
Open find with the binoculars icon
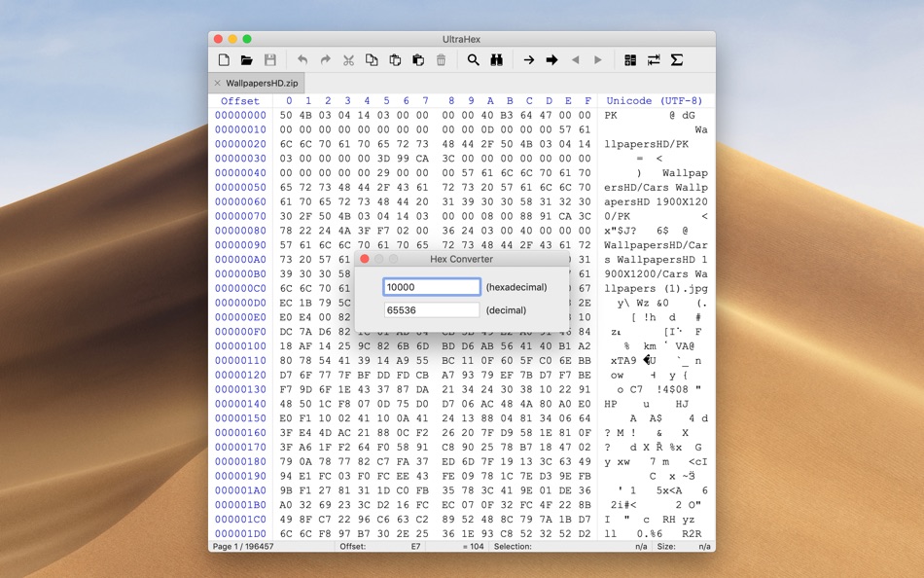(496, 60)
